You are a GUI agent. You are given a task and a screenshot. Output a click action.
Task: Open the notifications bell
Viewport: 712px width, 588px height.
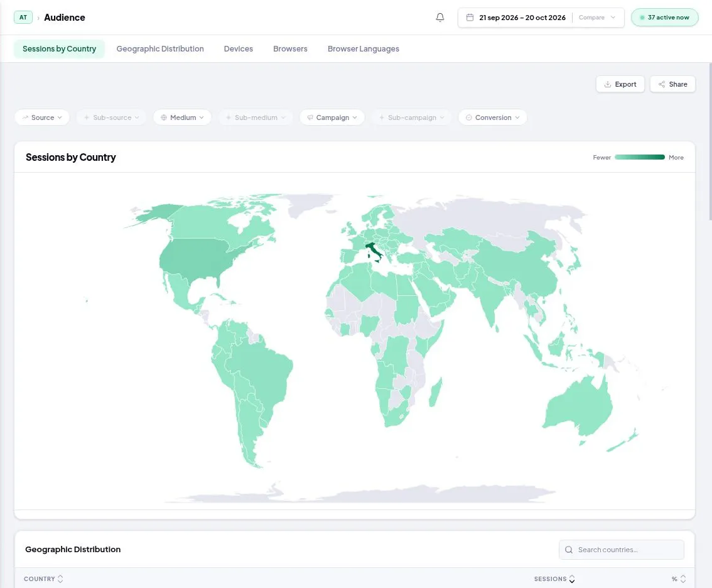click(x=440, y=17)
